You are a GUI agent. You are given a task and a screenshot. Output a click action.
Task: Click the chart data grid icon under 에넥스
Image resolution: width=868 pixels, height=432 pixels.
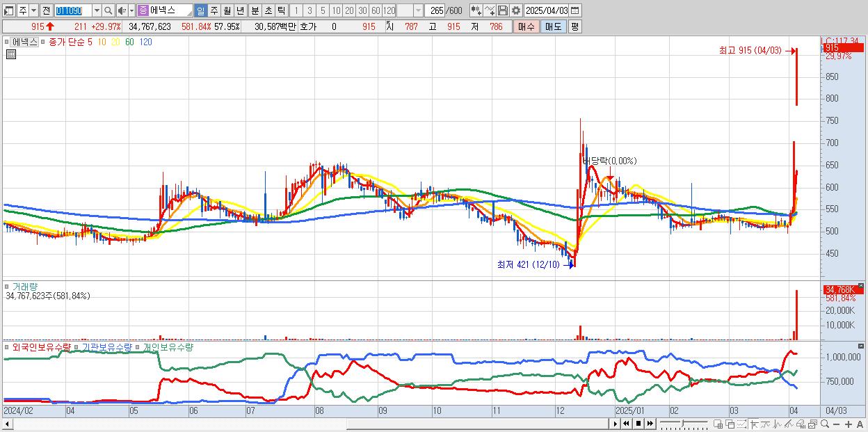[x=11, y=54]
